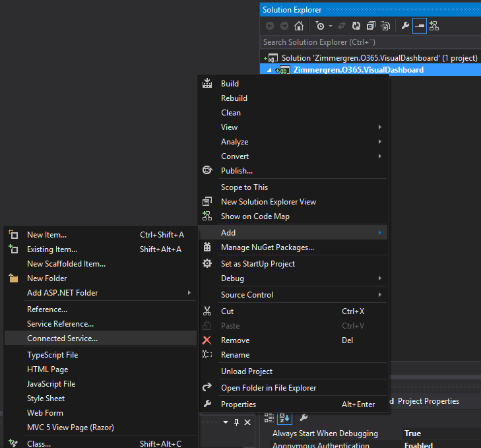This screenshot has width=481, height=448.
Task: Click the View Class Diagram icon in toolbar
Action: [434, 26]
